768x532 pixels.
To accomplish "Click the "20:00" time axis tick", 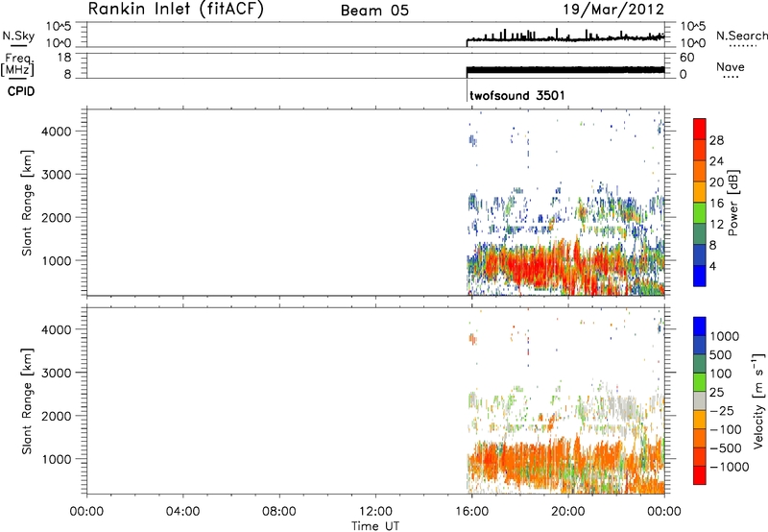I will pos(568,512).
